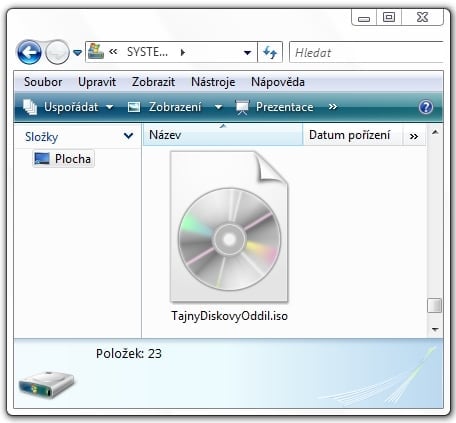456x423 pixels.
Task: Select Plocha in the folders tree
Action: [63, 159]
